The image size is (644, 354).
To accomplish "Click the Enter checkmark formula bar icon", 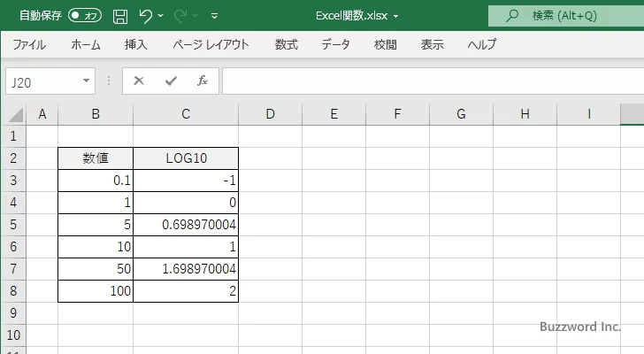I will (x=171, y=81).
